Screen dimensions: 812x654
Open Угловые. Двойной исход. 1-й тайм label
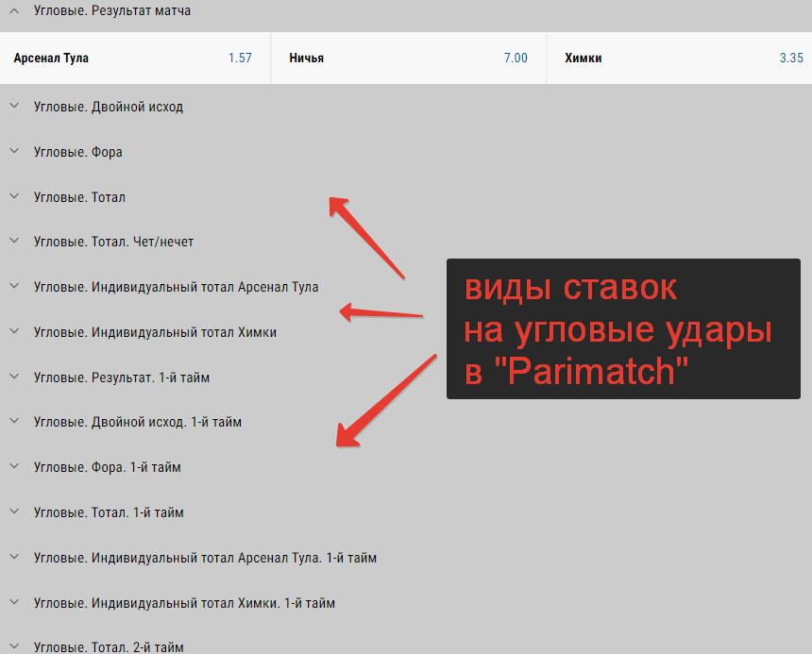point(138,422)
